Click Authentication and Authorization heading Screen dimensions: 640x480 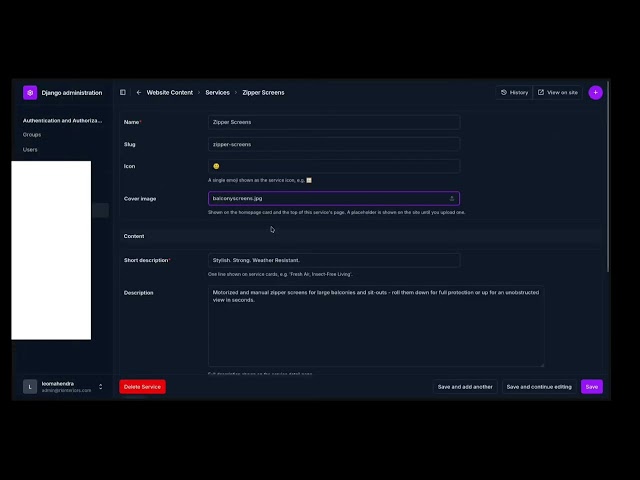62,121
